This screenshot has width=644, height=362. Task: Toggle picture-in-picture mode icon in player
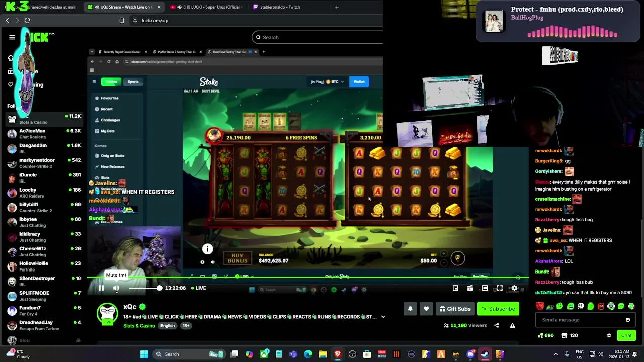coord(455,288)
